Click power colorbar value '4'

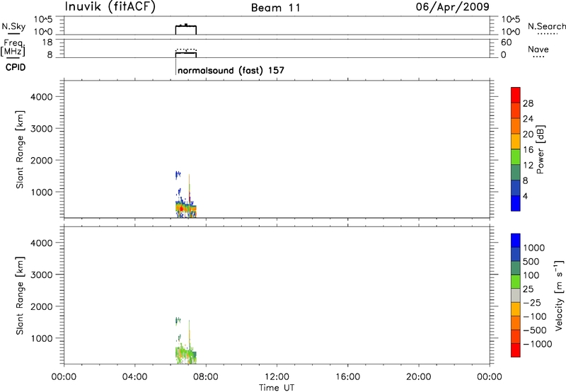[x=525, y=196]
